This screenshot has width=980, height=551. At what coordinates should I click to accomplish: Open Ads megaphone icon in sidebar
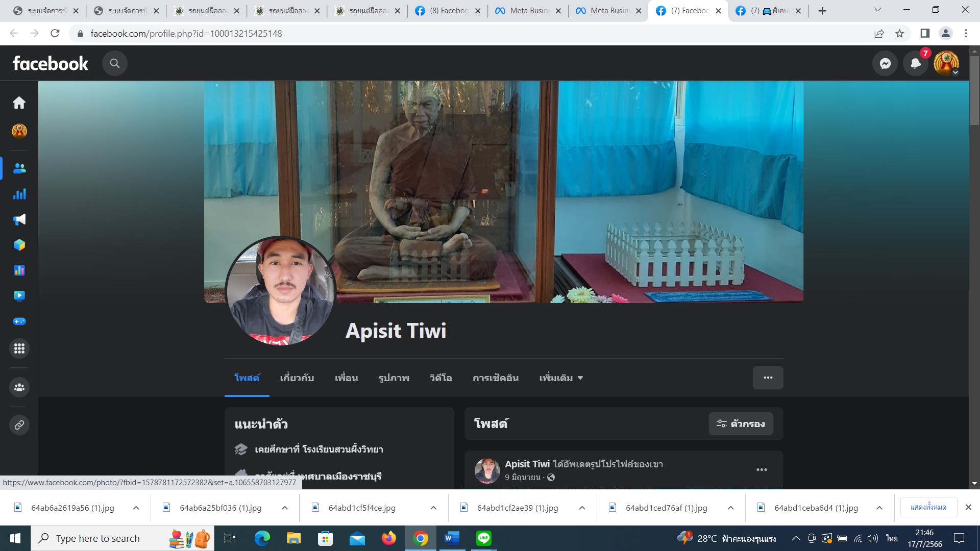pos(19,219)
